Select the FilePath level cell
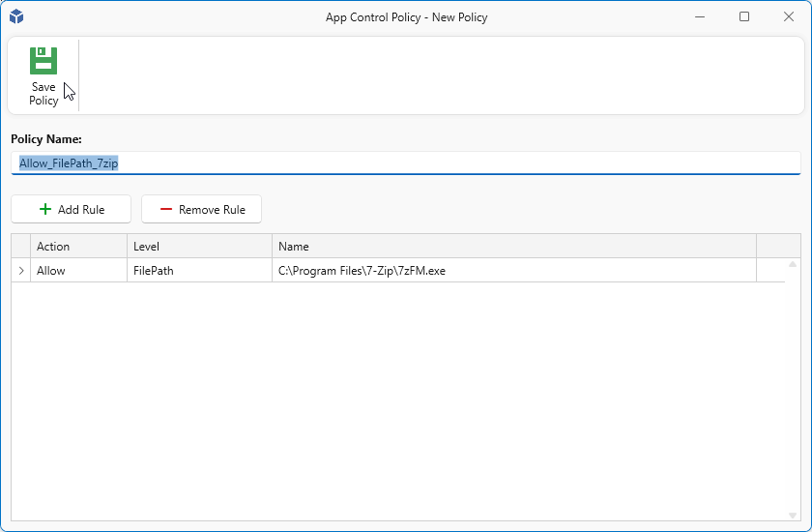Screen dimensions: 812x532 (199, 271)
